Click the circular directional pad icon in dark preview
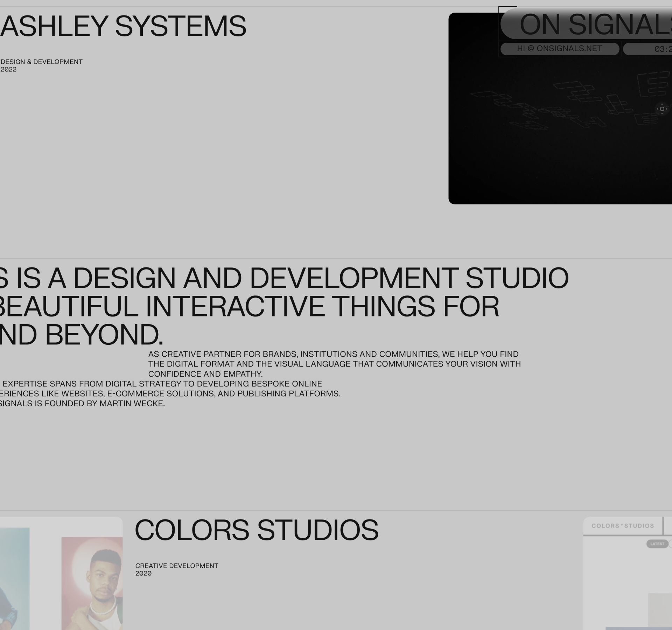Screen dimensions: 672x630 661,109
